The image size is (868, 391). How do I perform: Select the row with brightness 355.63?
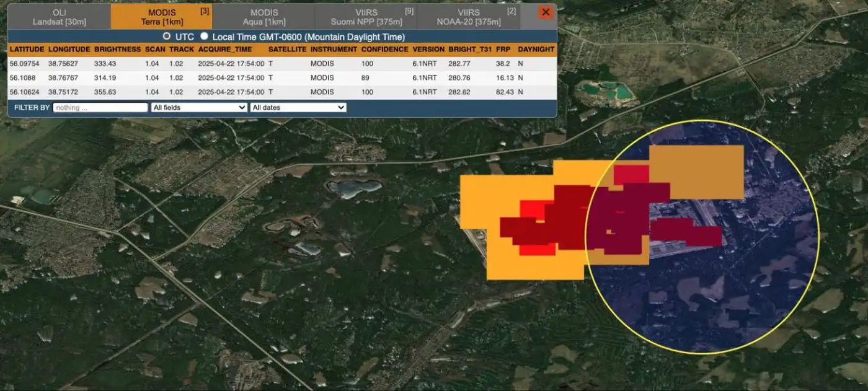[105, 92]
